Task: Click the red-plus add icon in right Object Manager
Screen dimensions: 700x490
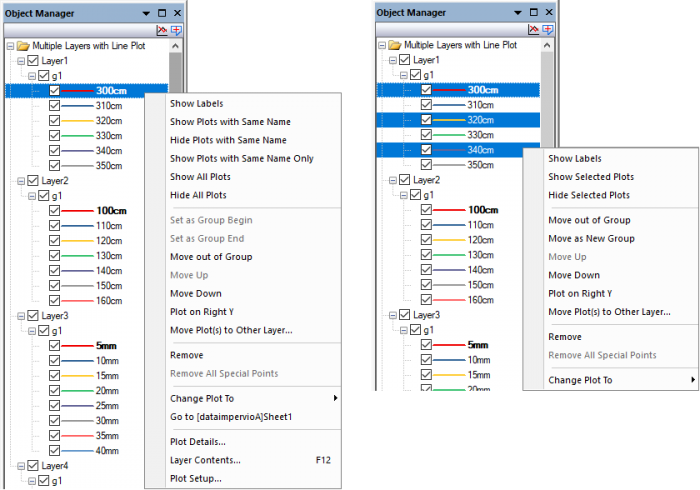Action: (x=548, y=30)
